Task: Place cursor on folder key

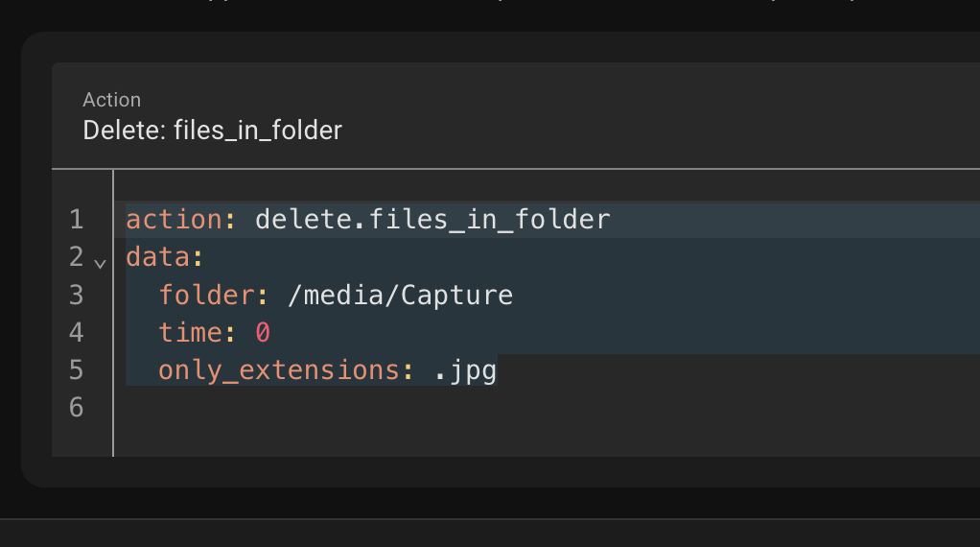Action: (206, 295)
